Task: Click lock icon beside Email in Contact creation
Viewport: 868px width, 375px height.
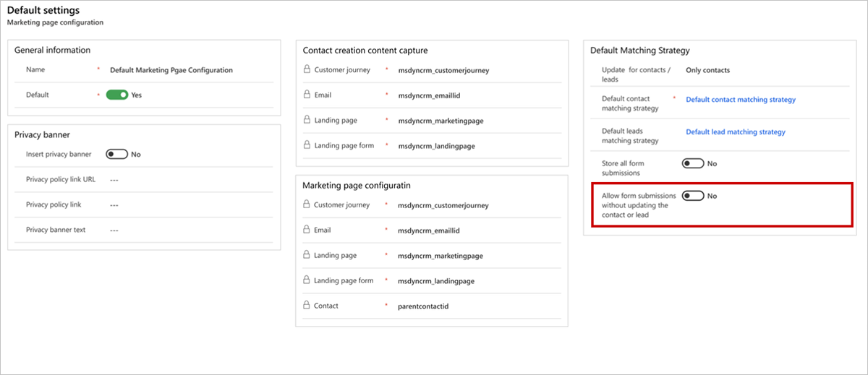Action: 307,95
